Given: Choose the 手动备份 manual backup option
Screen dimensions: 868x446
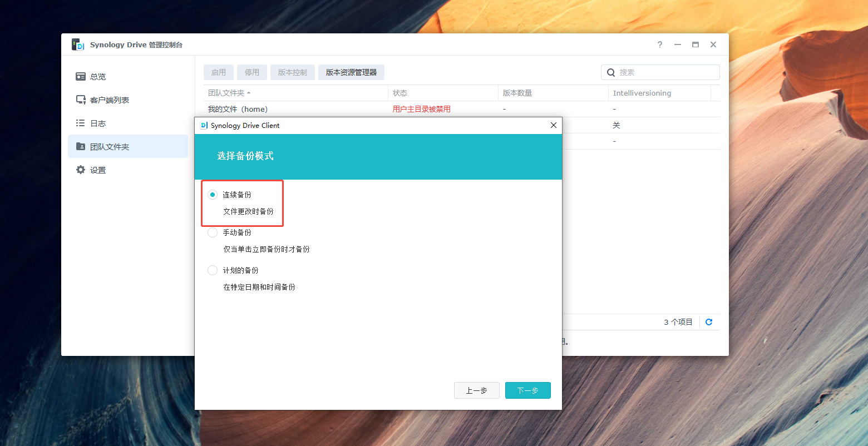Looking at the screenshot, I should pyautogui.click(x=213, y=232).
